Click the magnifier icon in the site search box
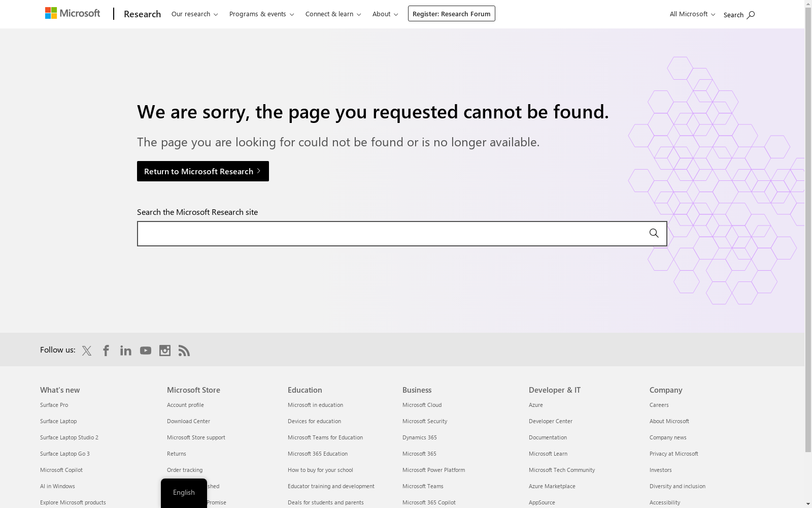This screenshot has width=812, height=508. 654,233
